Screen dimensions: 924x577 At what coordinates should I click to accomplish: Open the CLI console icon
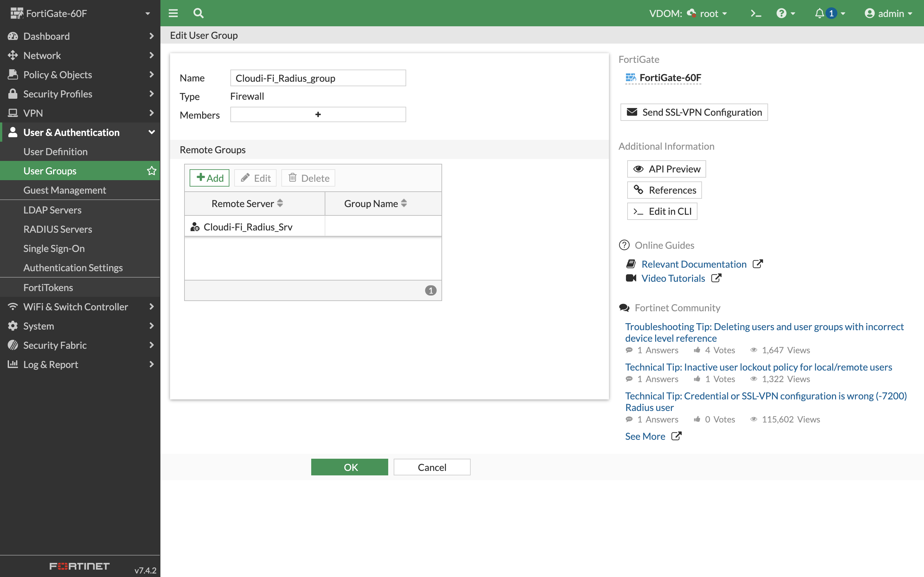[755, 13]
